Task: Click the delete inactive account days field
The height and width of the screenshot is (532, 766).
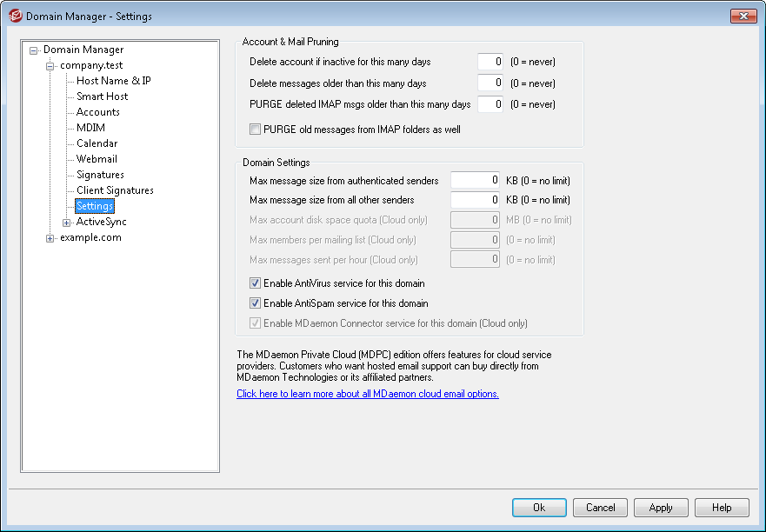Action: tap(490, 63)
